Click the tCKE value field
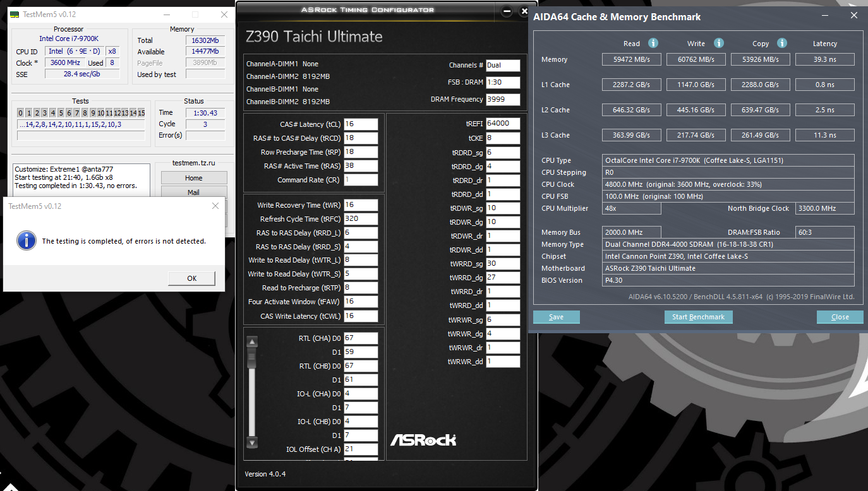868x491 pixels. click(503, 138)
